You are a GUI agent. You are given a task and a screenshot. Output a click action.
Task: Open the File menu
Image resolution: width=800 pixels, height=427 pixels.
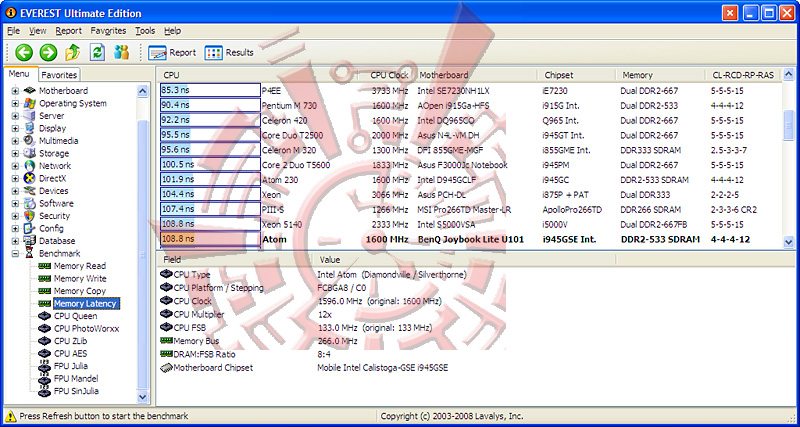[14, 31]
